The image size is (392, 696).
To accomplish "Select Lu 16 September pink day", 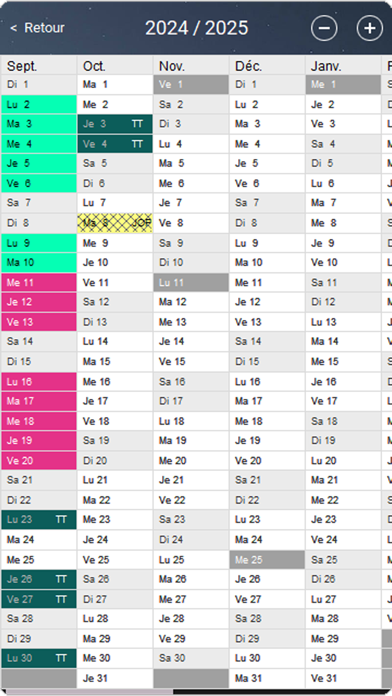I will click(x=39, y=382).
